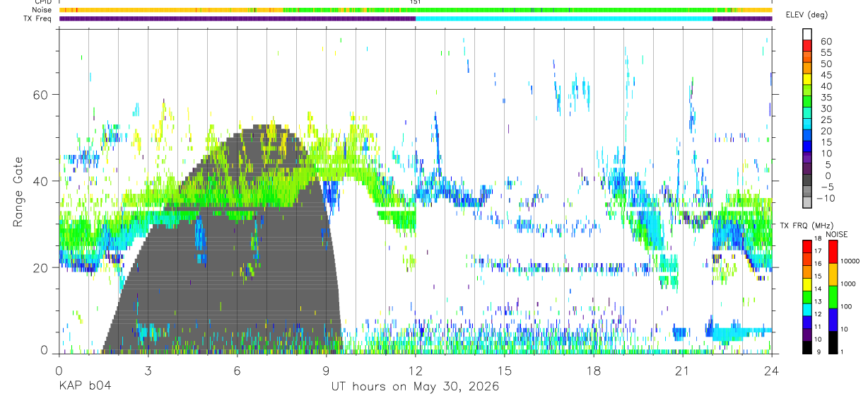Pick the light gray bottom ELEV swatch
The height and width of the screenshot is (401, 868).
point(807,203)
